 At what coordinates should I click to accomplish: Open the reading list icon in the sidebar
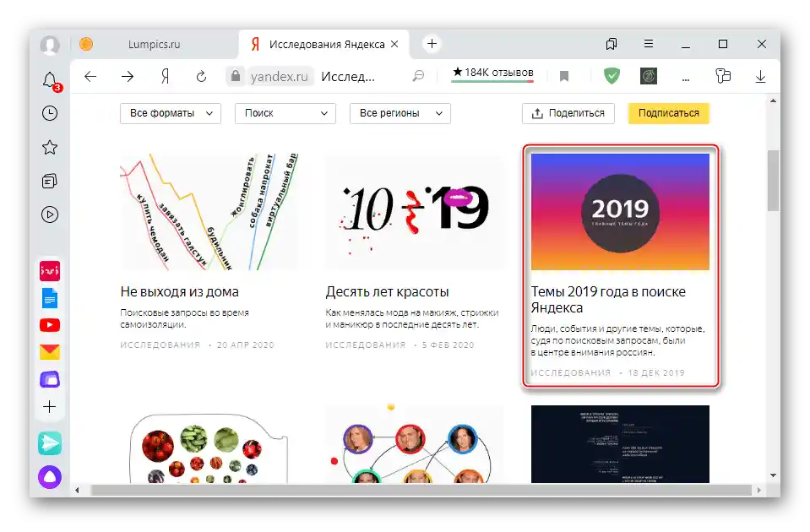click(x=49, y=181)
